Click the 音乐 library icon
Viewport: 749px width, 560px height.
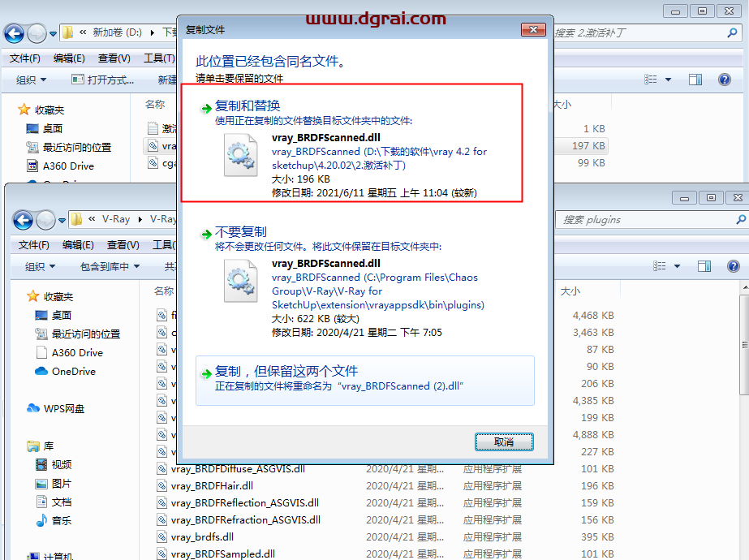[43, 520]
